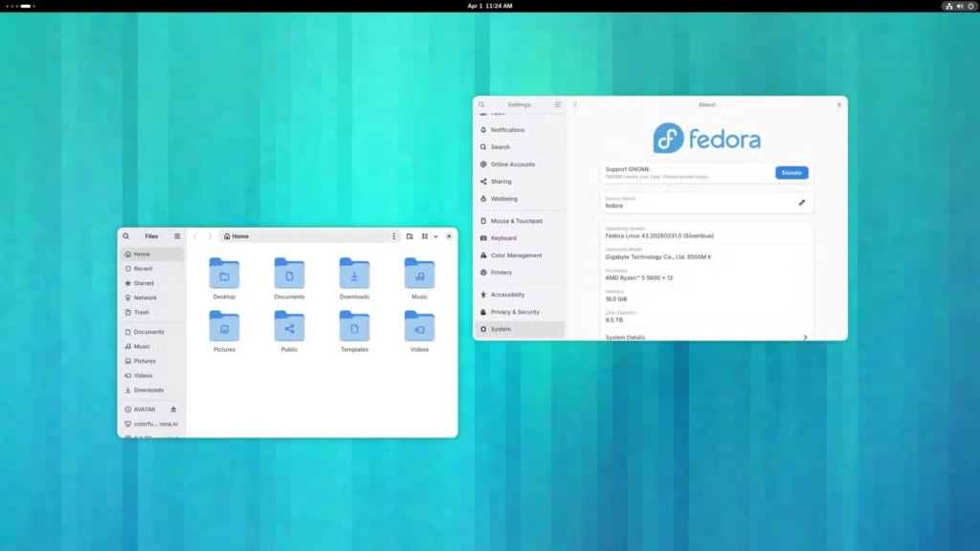
Task: Open the workspace indicator in the top bar
Action: pos(21,6)
